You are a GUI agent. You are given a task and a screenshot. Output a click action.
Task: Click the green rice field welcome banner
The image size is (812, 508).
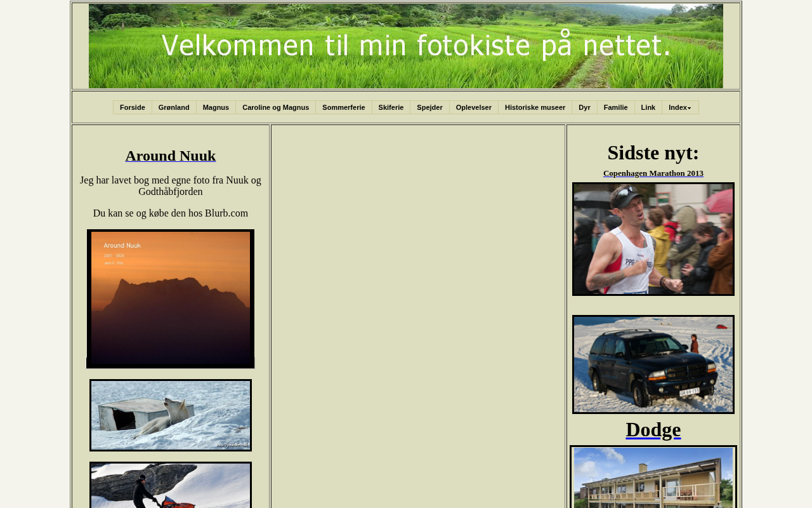click(406, 46)
